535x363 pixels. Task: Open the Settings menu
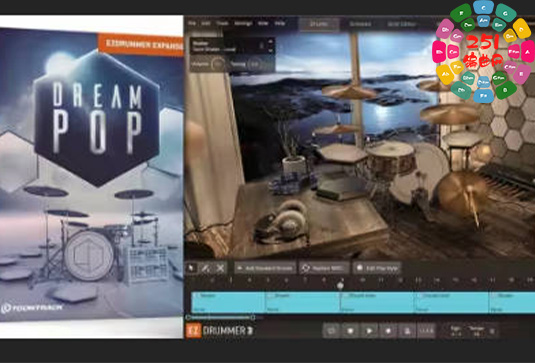click(x=243, y=23)
